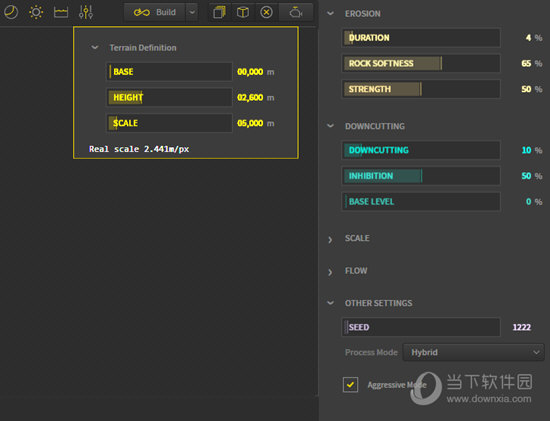550x421 pixels.
Task: Click the water level icon
Action: 61,12
